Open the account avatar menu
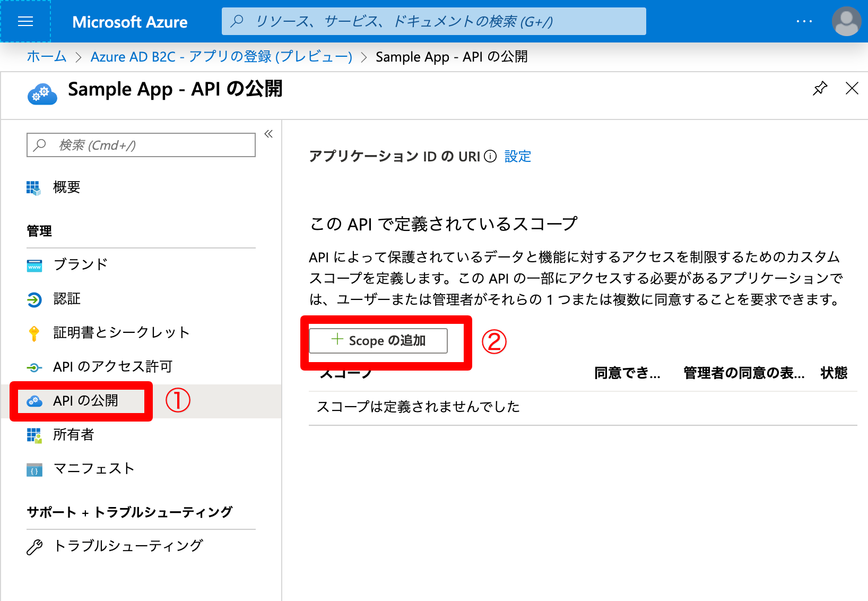 (846, 21)
